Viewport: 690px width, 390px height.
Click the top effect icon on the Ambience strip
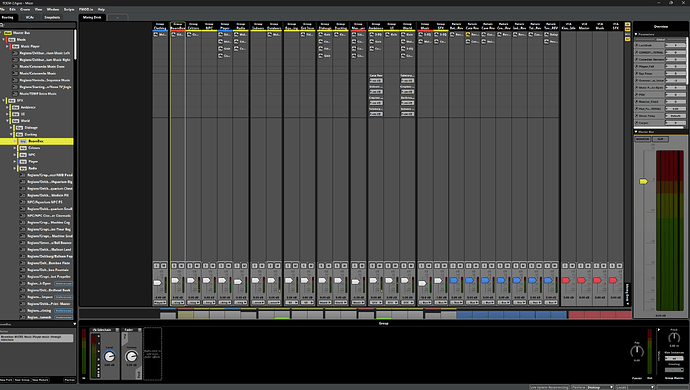pos(372,34)
